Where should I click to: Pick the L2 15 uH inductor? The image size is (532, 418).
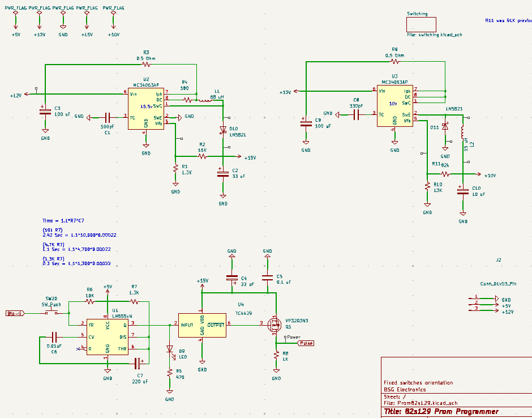pyautogui.click(x=463, y=135)
